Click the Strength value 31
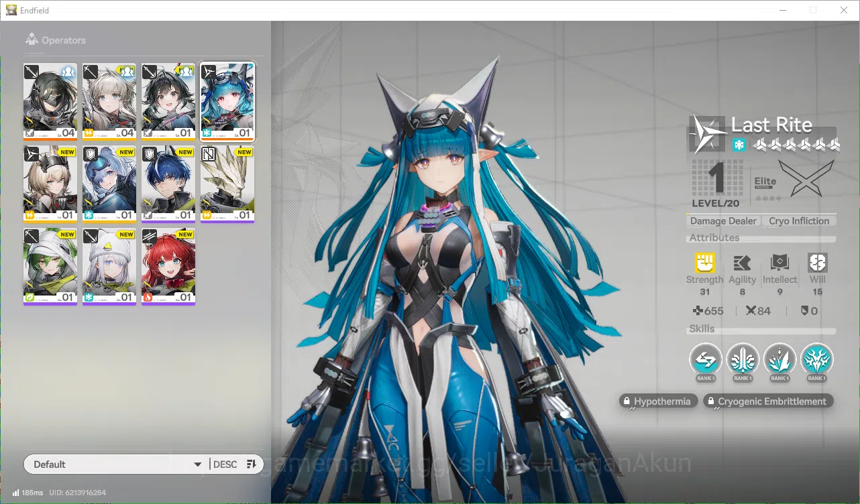860x504 pixels. pos(704,292)
